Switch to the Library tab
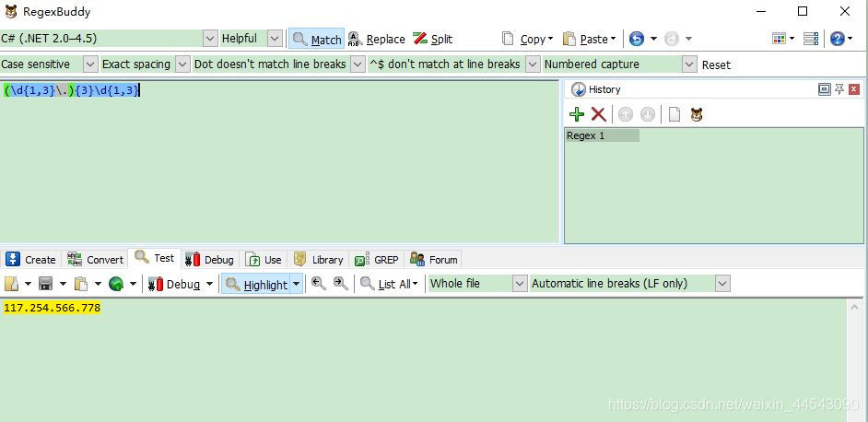This screenshot has width=868, height=422. pyautogui.click(x=318, y=259)
